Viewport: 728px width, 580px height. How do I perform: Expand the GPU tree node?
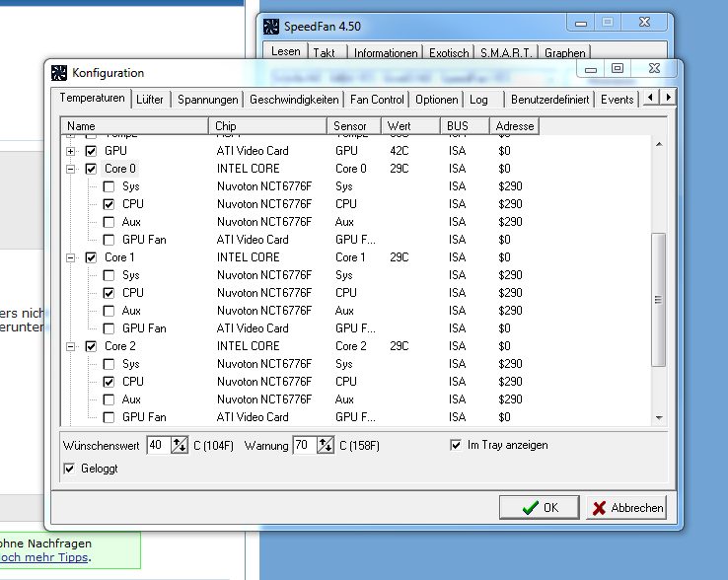click(71, 151)
